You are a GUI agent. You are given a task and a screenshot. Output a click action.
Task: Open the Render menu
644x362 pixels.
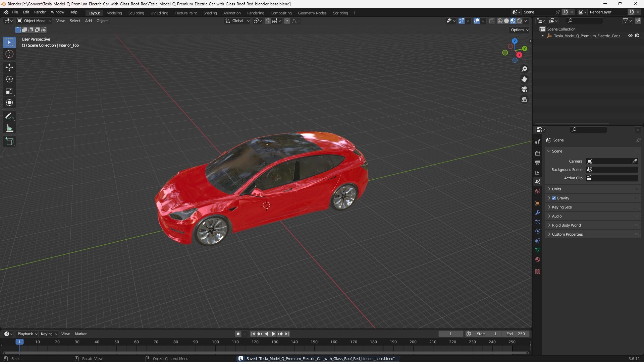(40, 12)
